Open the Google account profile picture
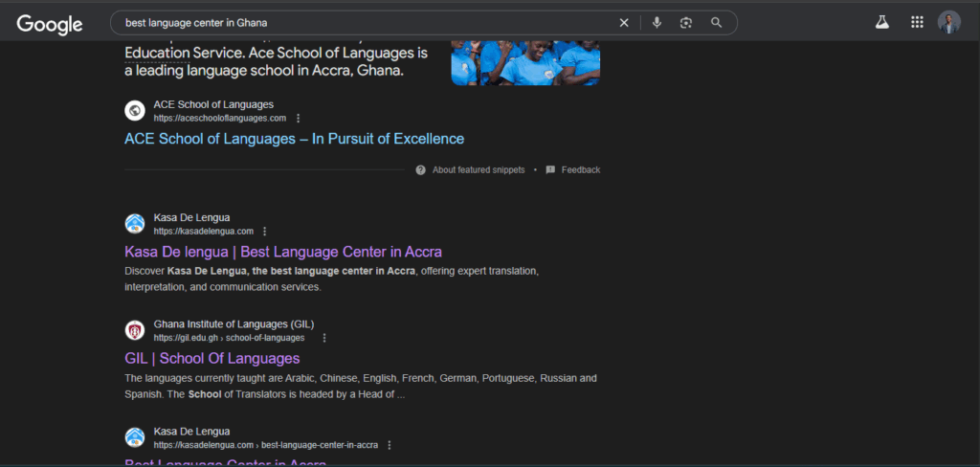This screenshot has width=980, height=467. pyautogui.click(x=948, y=23)
